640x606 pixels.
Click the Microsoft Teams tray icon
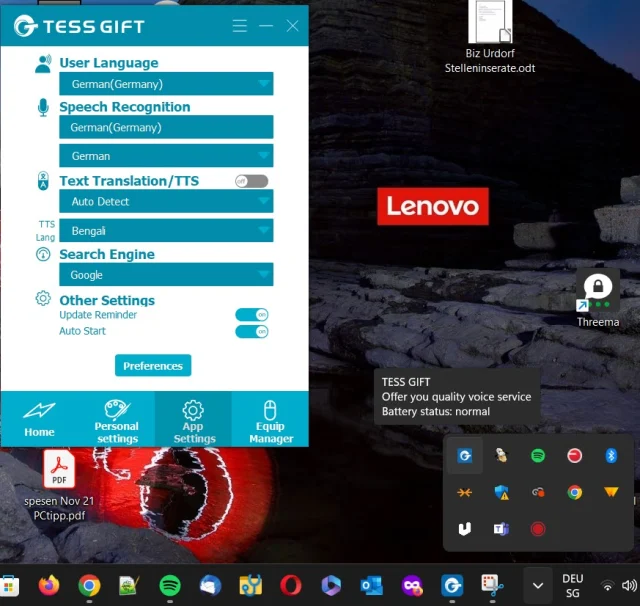(501, 529)
